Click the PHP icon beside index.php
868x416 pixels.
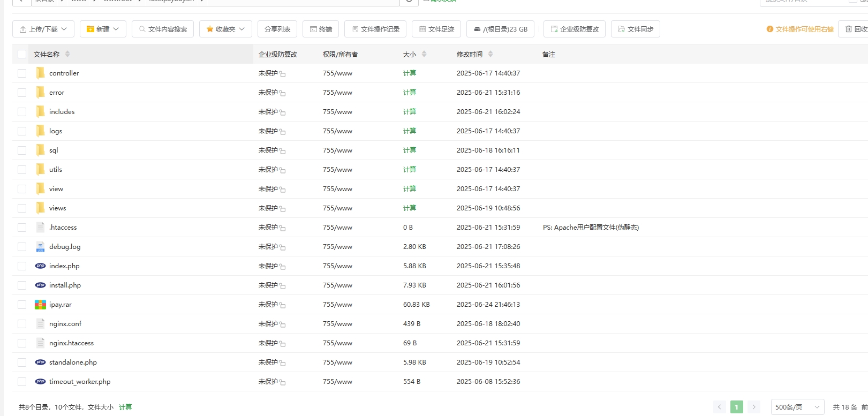click(40, 266)
